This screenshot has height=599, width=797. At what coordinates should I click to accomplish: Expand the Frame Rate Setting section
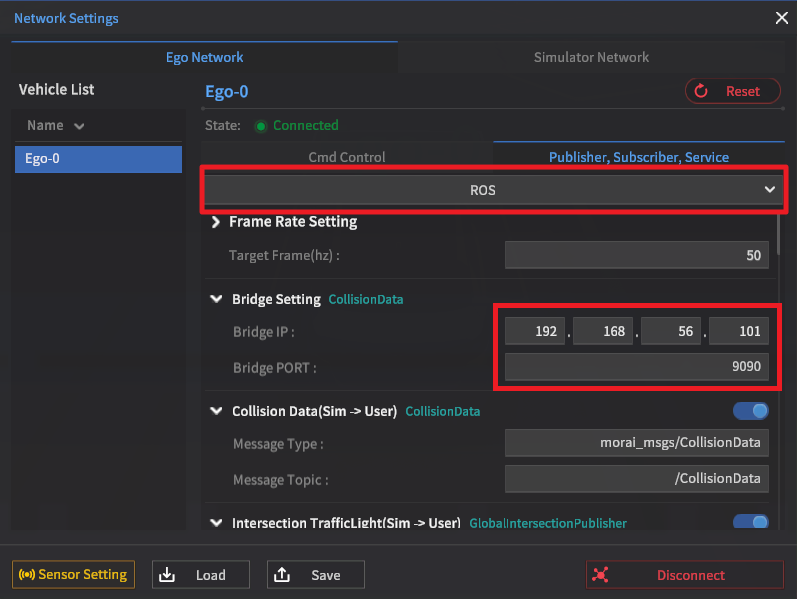[217, 222]
